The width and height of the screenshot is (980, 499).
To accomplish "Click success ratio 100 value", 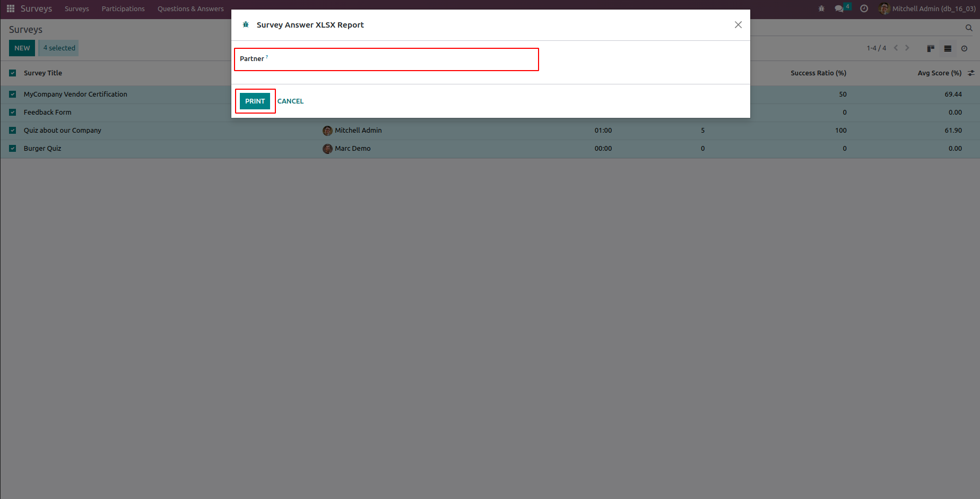I will click(841, 131).
